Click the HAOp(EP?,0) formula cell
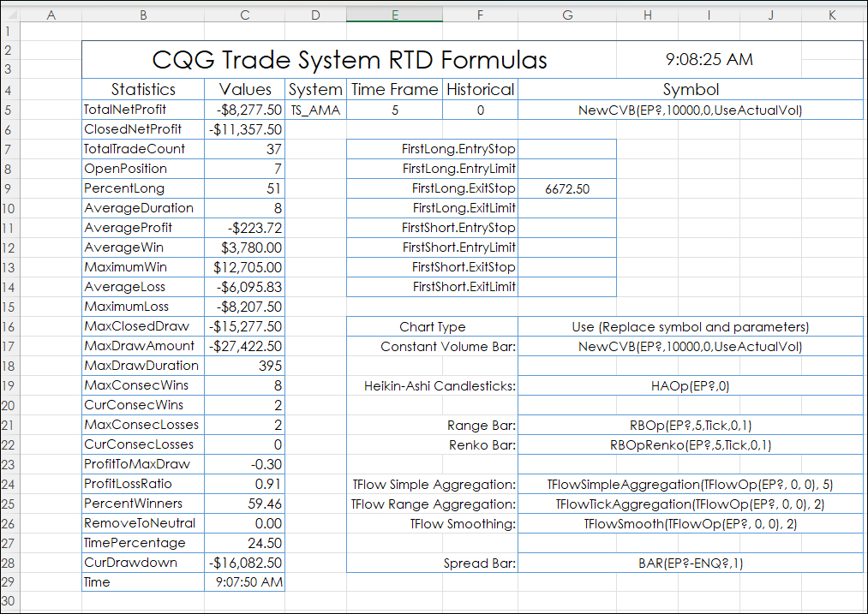Screen dimensions: 868x614 (691, 385)
